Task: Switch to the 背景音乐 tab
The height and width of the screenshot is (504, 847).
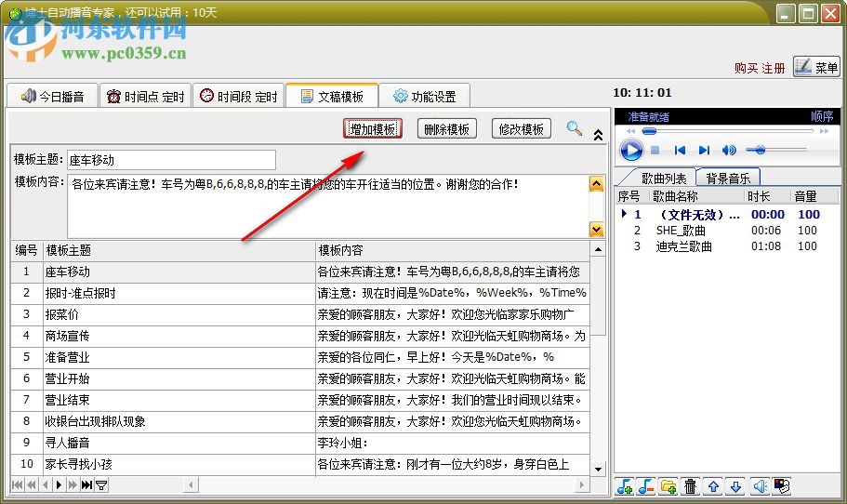Action: [728, 178]
